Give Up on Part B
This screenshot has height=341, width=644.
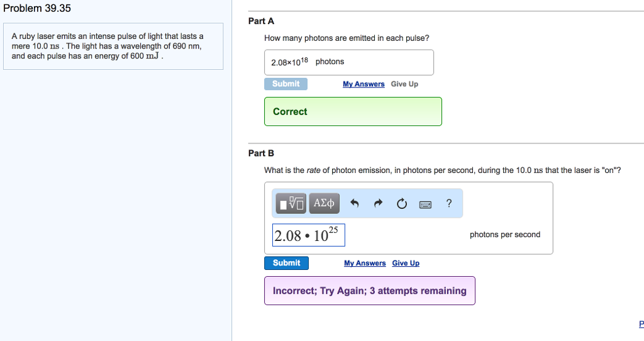coord(406,263)
